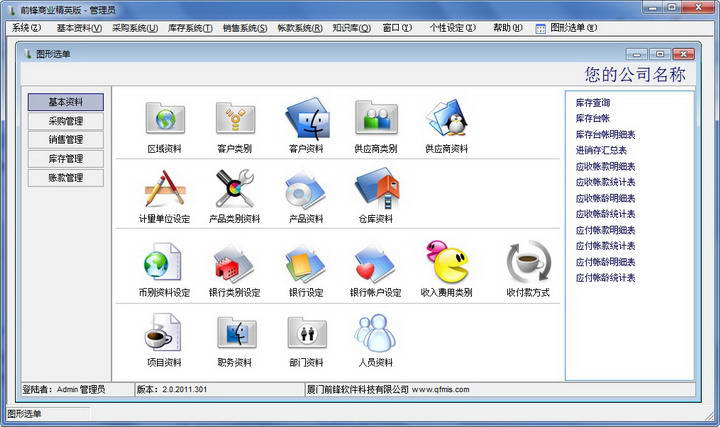720x427 pixels.
Task: Open the 帐款系统 menu
Action: point(300,28)
